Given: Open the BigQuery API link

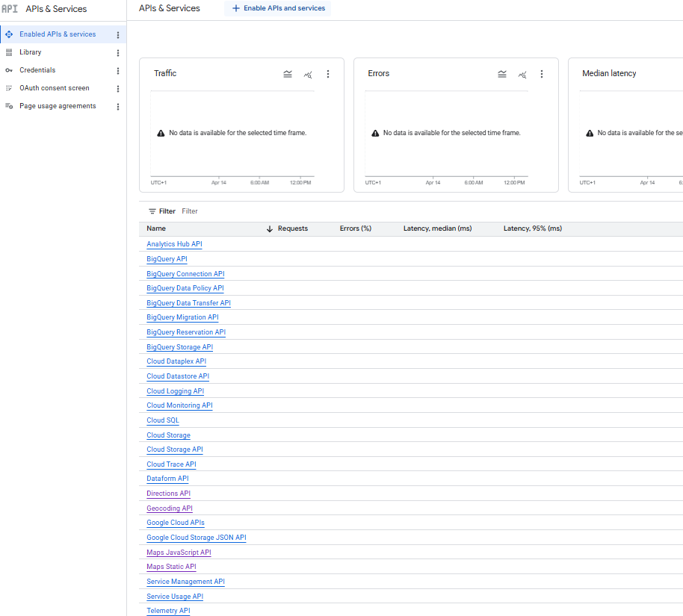Looking at the screenshot, I should [x=167, y=259].
